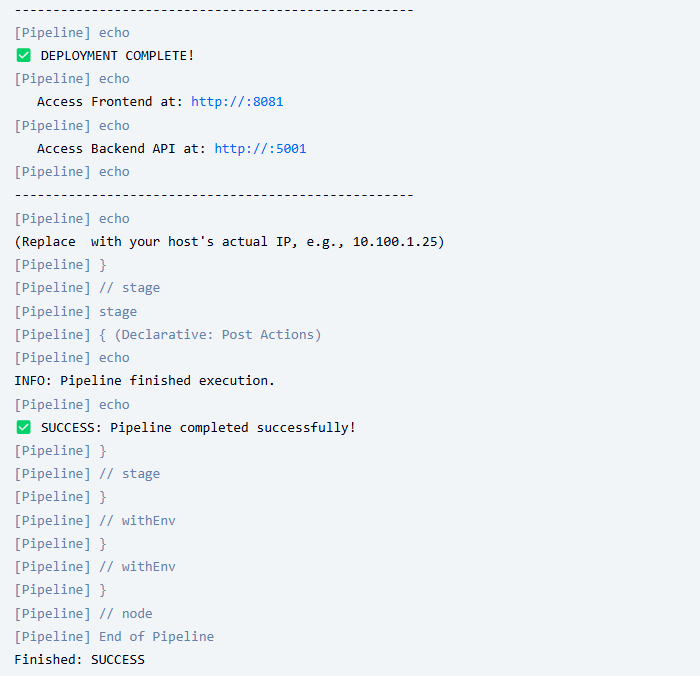
Task: Click 'INFO: Pipeline finished execution.' line
Action: (x=144, y=381)
